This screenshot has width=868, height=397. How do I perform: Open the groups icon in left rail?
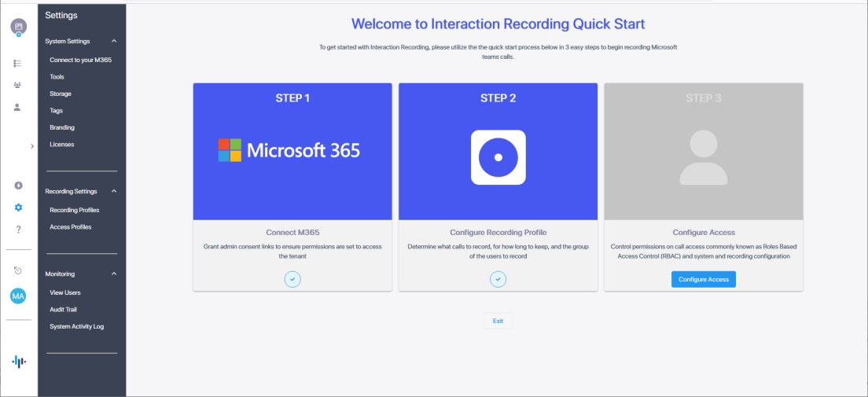(x=18, y=85)
